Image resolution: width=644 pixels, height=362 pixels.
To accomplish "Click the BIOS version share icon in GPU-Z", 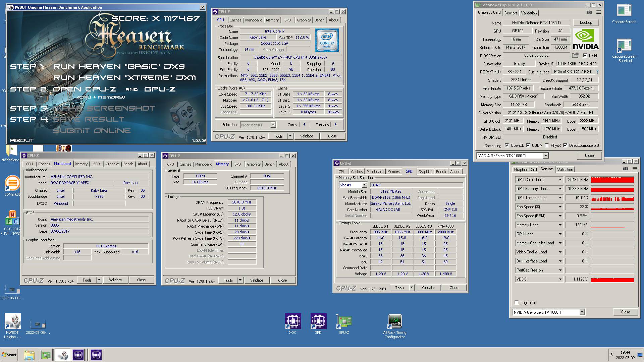I will pos(575,55).
